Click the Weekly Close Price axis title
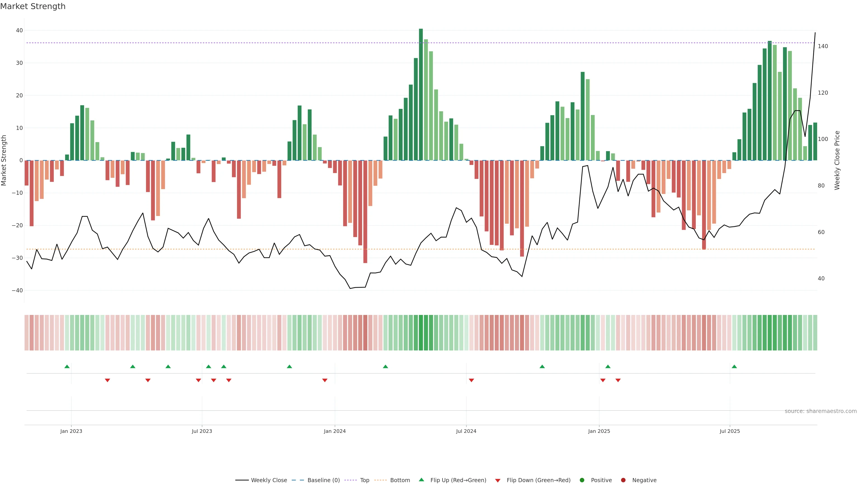This screenshot has height=488, width=868. (x=837, y=160)
